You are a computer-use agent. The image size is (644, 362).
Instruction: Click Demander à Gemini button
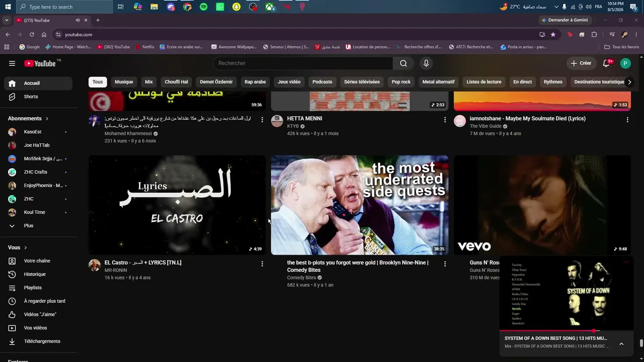[x=565, y=20]
